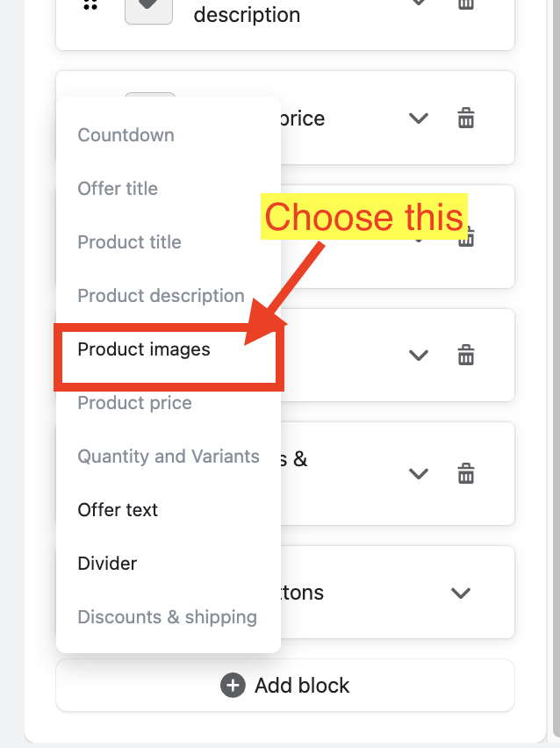Image resolution: width=560 pixels, height=748 pixels.
Task: Click the plus icon beside Add block
Action: [233, 685]
